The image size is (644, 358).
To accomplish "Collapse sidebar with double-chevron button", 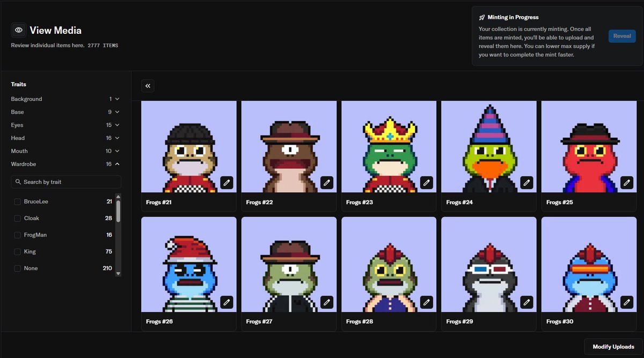I will pos(148,86).
